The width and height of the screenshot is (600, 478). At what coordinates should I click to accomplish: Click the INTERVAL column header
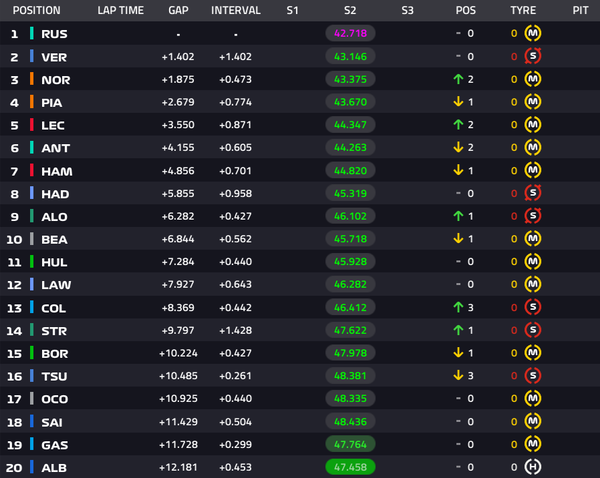pyautogui.click(x=236, y=10)
